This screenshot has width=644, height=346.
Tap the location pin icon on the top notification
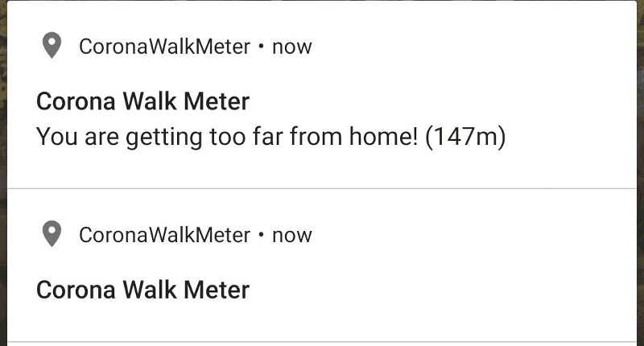pyautogui.click(x=52, y=45)
